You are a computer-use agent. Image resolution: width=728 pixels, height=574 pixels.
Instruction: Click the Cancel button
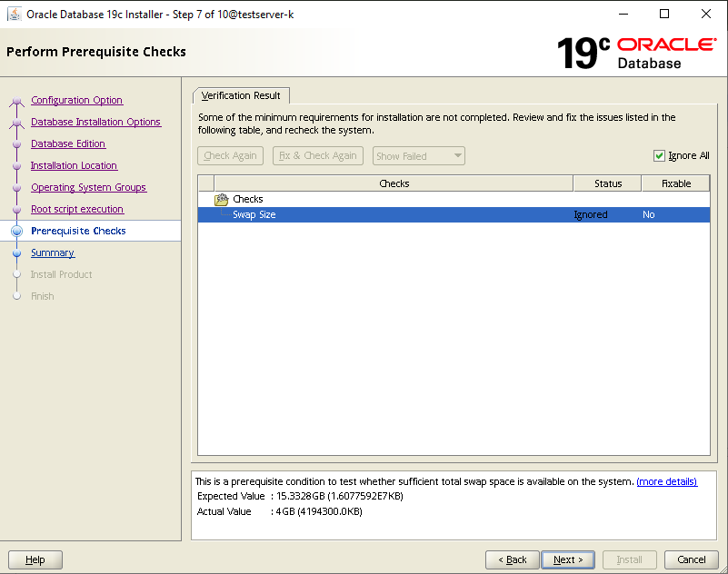tap(692, 559)
